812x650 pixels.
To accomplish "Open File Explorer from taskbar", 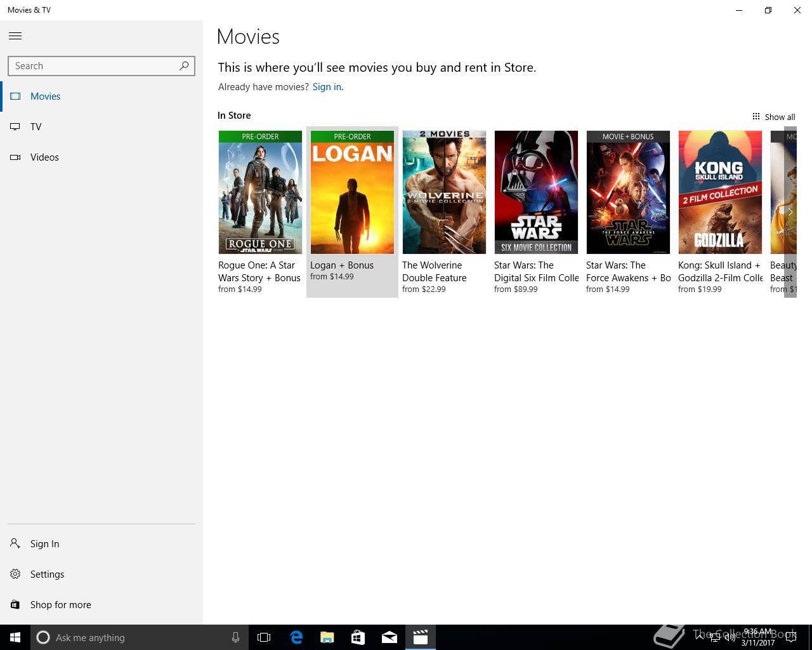I will click(327, 637).
